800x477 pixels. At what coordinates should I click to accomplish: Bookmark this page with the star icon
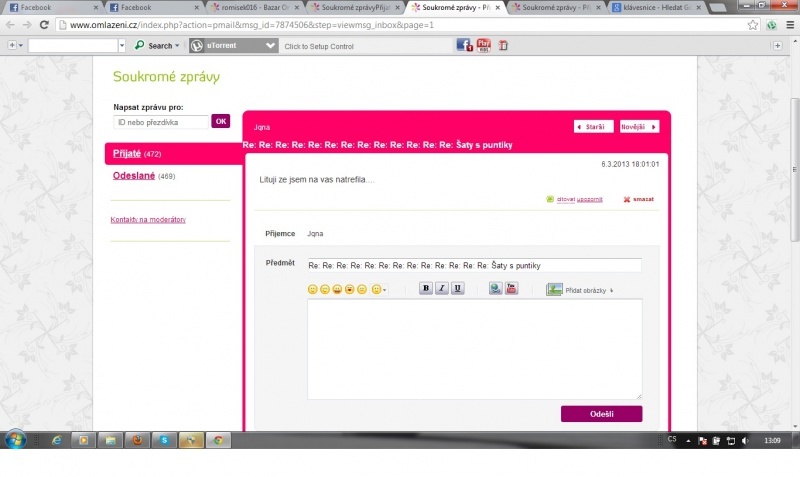(753, 25)
